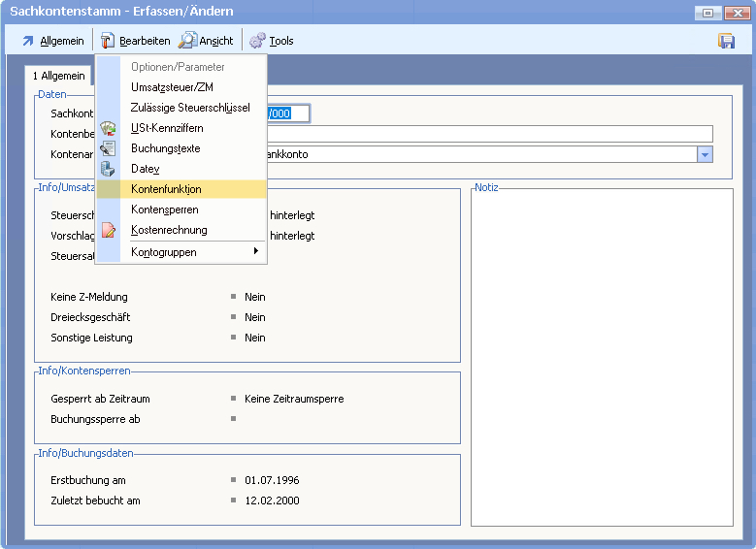Switch to the 1 Allgemein tab
The image size is (756, 549).
(x=58, y=76)
